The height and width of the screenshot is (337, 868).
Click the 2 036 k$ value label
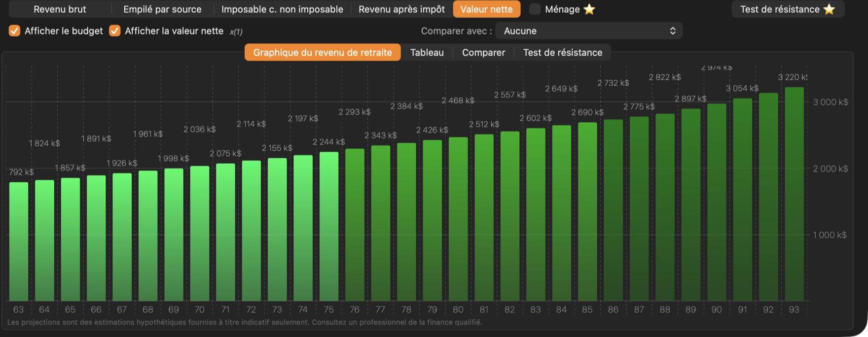[x=200, y=129]
